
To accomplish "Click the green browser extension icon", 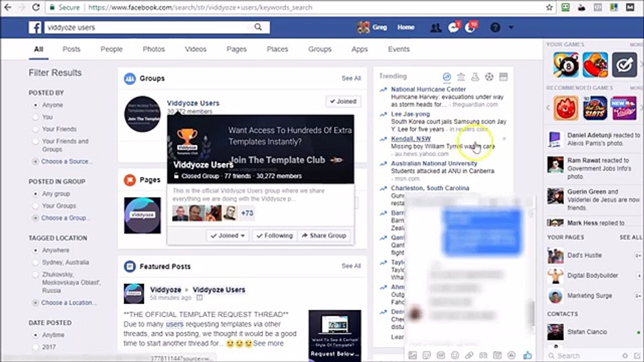I will 566,8.
